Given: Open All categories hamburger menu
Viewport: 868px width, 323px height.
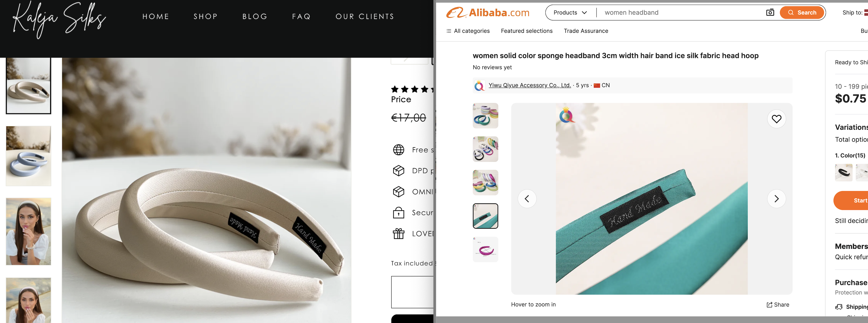Looking at the screenshot, I should [468, 31].
